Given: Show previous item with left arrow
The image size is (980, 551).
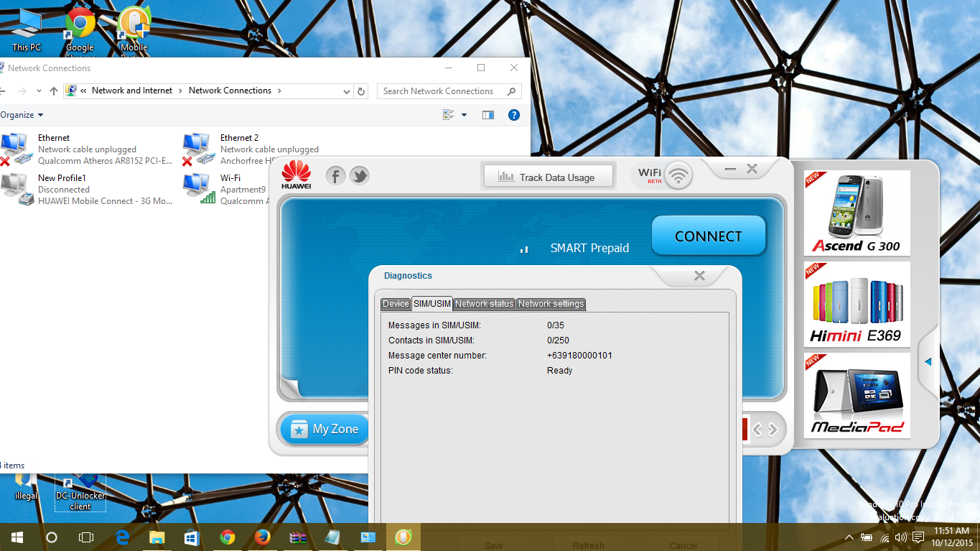Looking at the screenshot, I should click(x=757, y=430).
